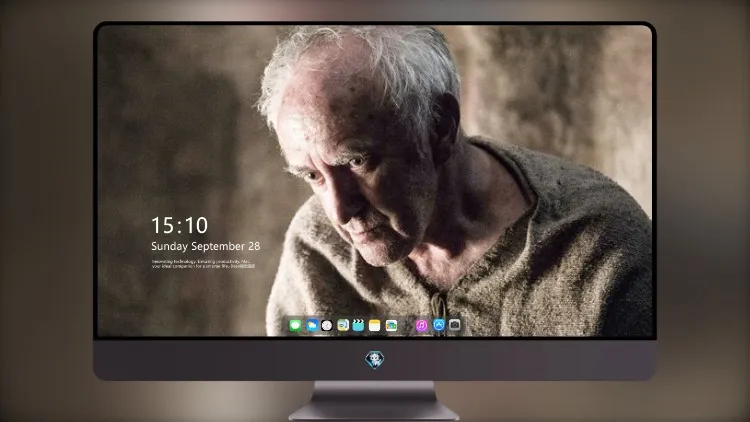This screenshot has height=422, width=750.
Task: Open the blue App Store icon
Action: (x=439, y=325)
